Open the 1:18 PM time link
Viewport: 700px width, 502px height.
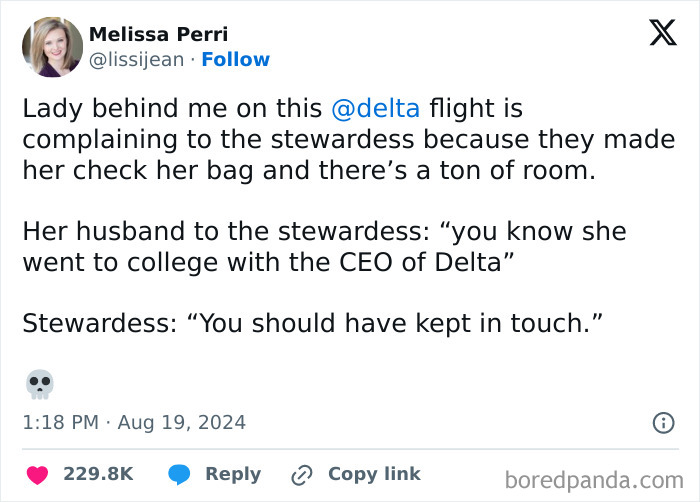[x=60, y=423]
